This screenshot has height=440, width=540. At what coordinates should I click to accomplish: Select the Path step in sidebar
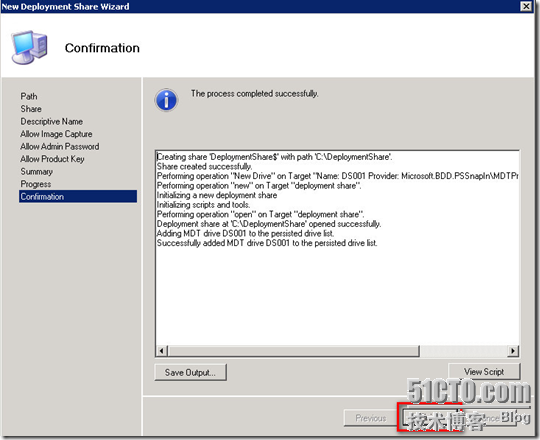tap(29, 96)
